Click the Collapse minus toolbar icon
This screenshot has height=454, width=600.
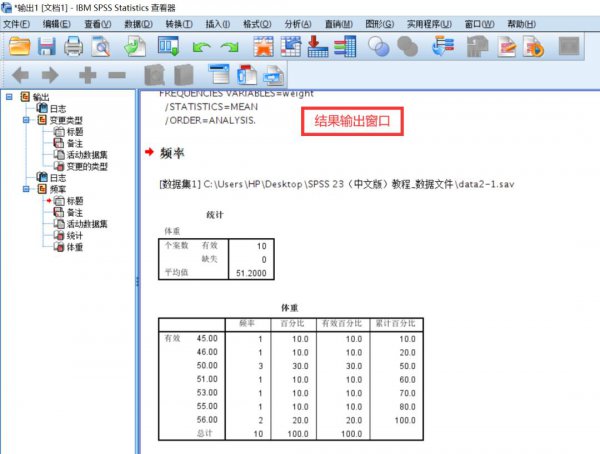[x=117, y=75]
